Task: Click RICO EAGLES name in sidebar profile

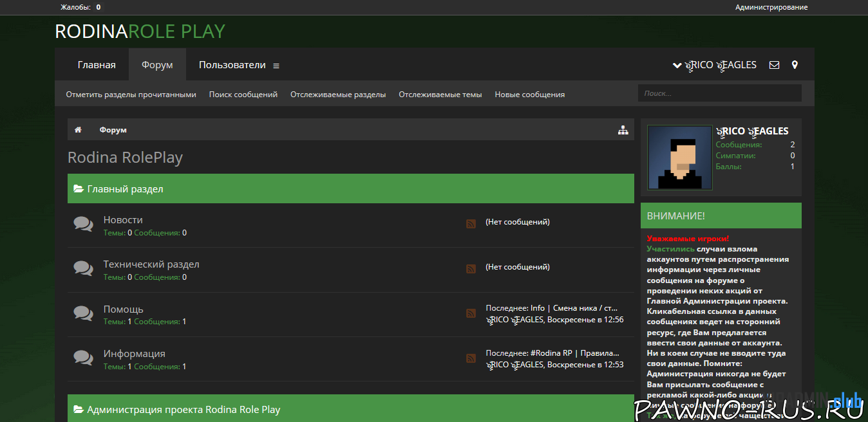Action: click(x=752, y=131)
